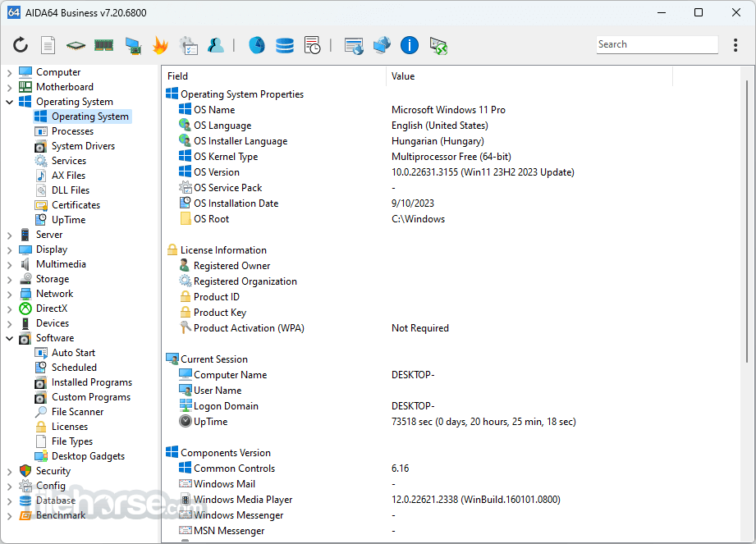Collapse the Operating System tree node

click(10, 102)
